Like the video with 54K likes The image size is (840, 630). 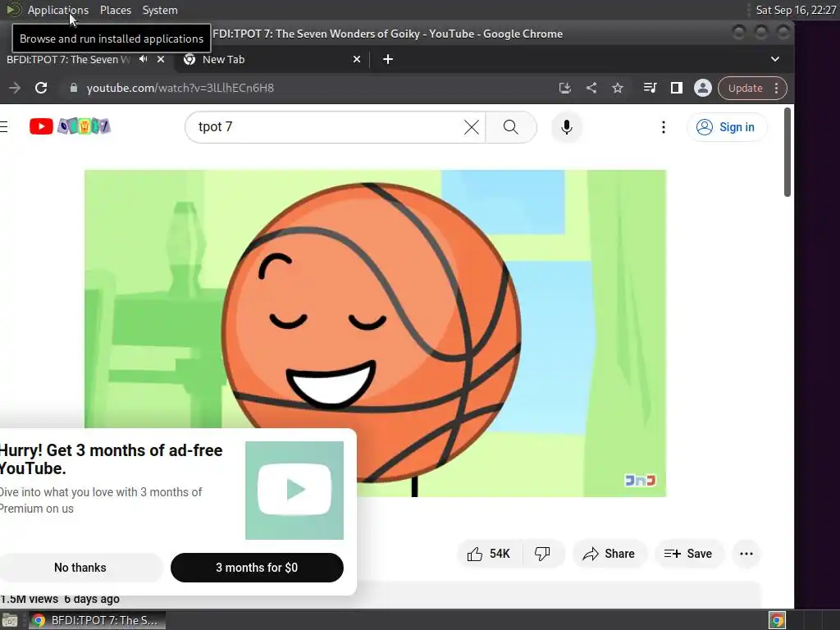[489, 554]
